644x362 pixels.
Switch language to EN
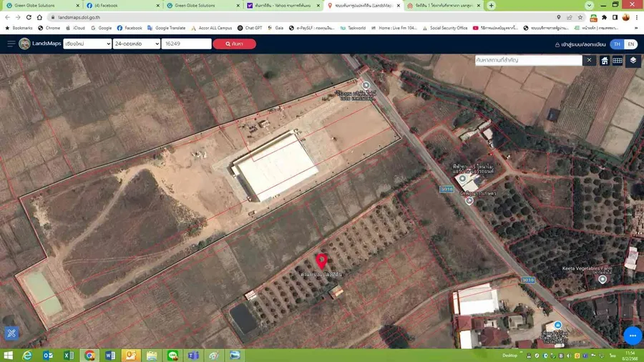pyautogui.click(x=631, y=44)
